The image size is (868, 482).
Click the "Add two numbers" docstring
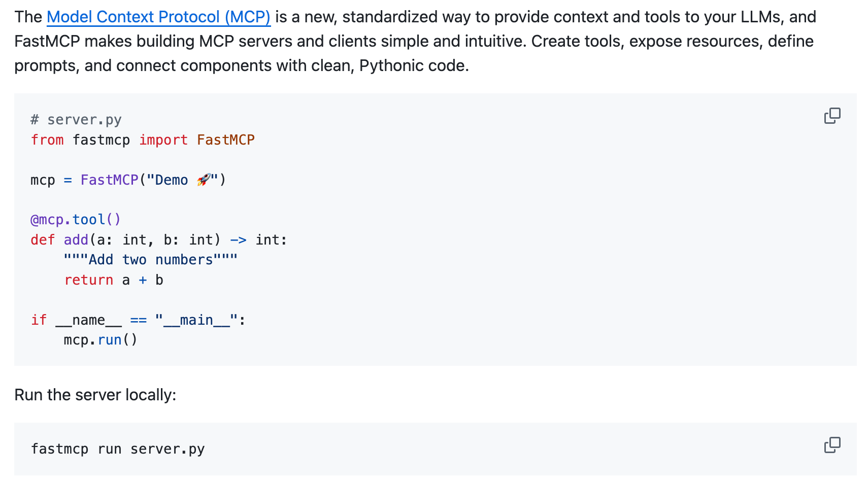pos(151,260)
